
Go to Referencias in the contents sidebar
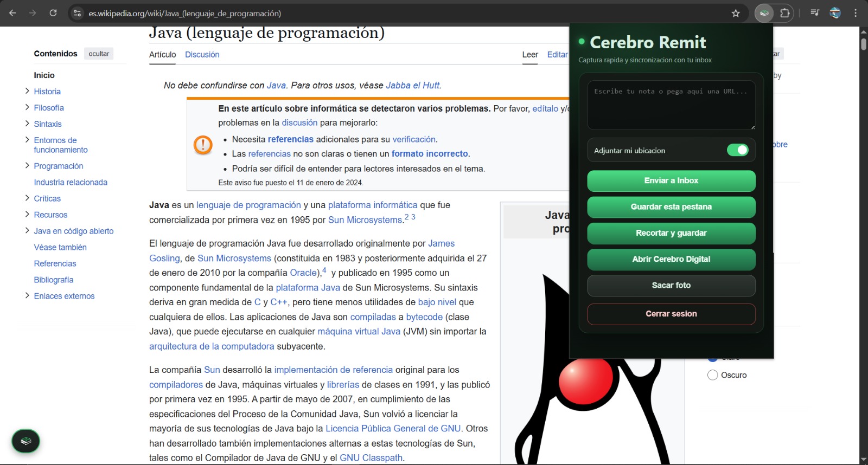(x=55, y=263)
